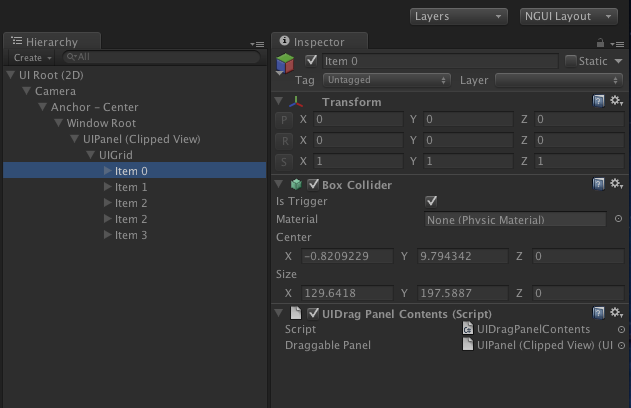Switch to the Inspector tab
Screen dimensions: 631x408
319,41
